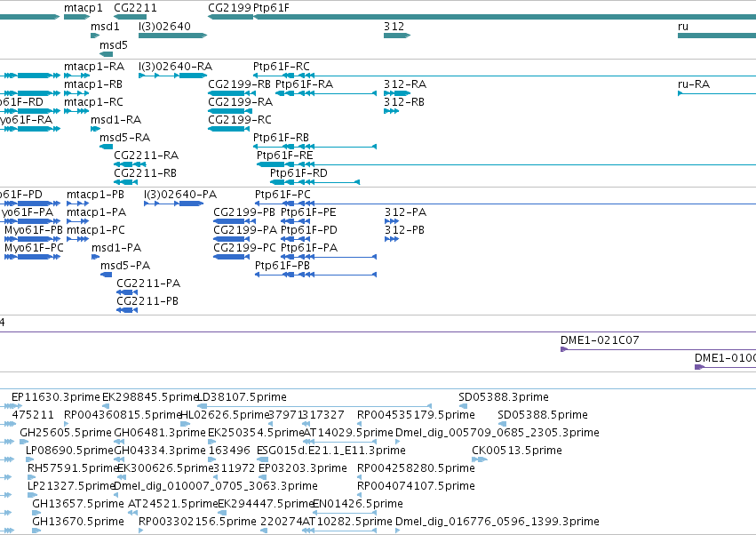Select the EN01426.5prime EST label
Viewport: 756px width, 535px height.
point(358,504)
